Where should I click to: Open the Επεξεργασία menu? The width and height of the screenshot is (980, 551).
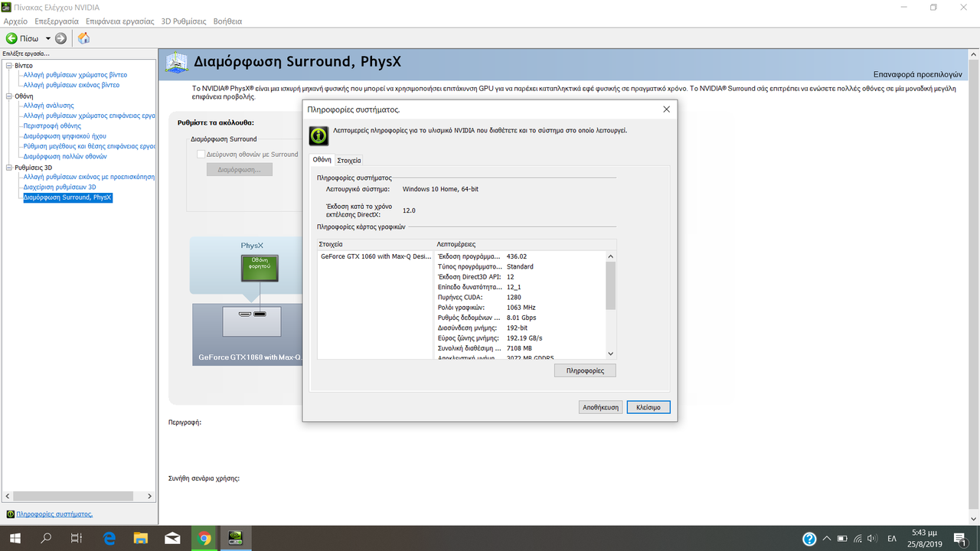[56, 21]
